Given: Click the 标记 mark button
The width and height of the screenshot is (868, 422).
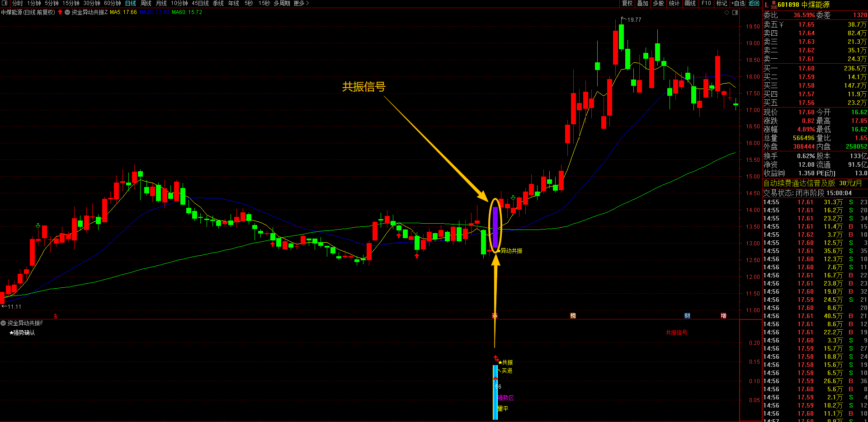Looking at the screenshot, I should click(722, 3).
